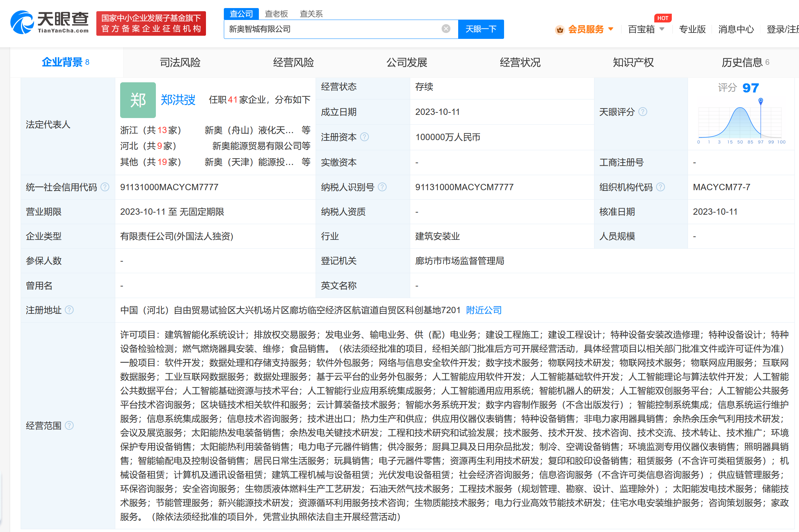Open the help icon next to 天眼评分
The width and height of the screenshot is (799, 532).
[643, 112]
